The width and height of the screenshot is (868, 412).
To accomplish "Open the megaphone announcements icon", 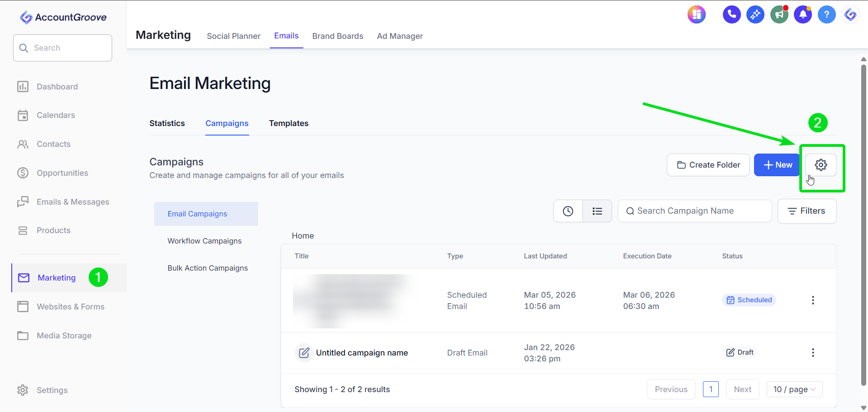I will (x=779, y=15).
